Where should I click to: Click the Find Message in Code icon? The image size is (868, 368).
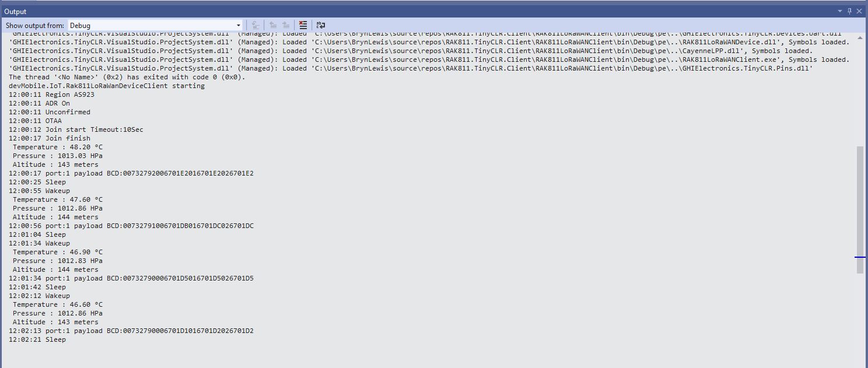tap(256, 25)
